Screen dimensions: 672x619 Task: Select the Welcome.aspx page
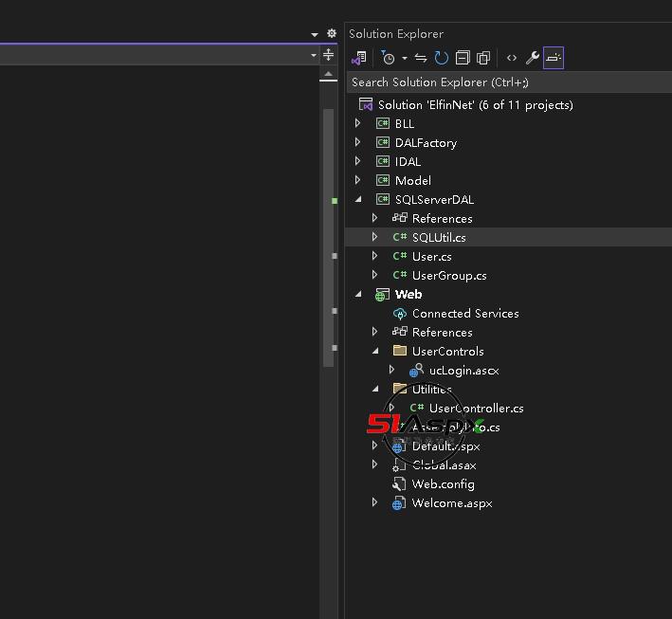(451, 502)
